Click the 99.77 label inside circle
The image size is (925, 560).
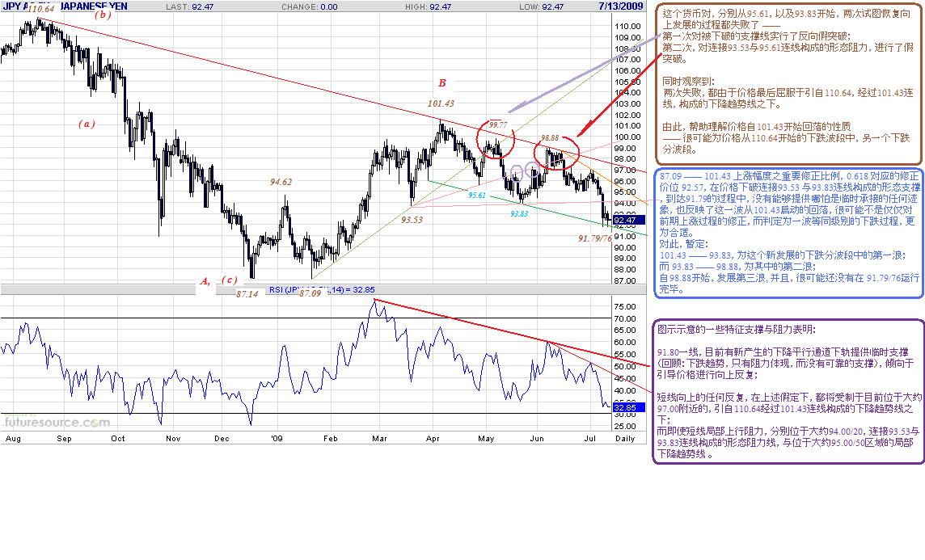pos(498,124)
